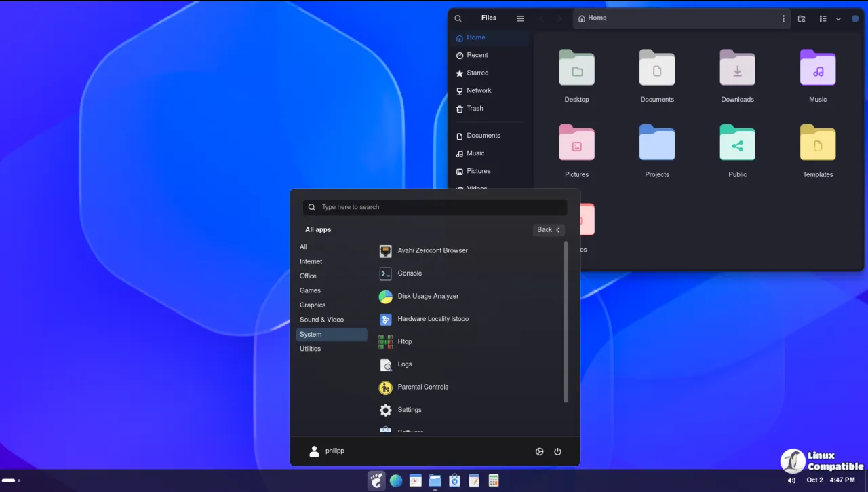Click the Back button in app menu
Image resolution: width=868 pixels, height=492 pixels.
pyautogui.click(x=549, y=230)
